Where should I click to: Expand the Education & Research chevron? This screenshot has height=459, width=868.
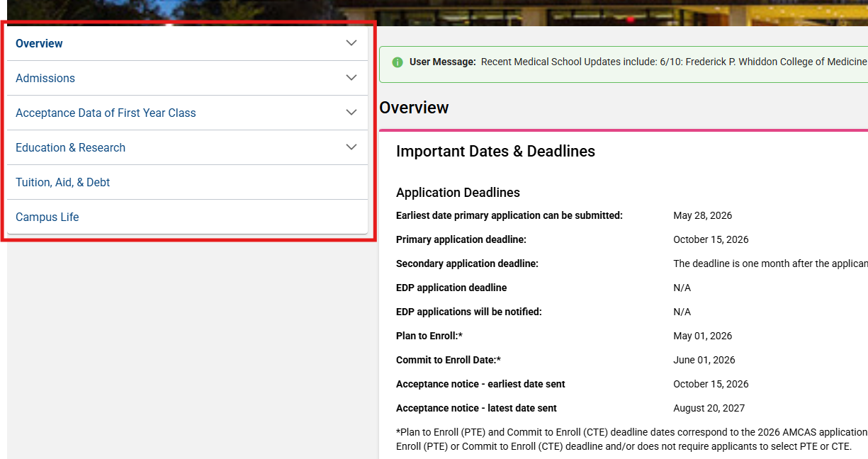351,147
